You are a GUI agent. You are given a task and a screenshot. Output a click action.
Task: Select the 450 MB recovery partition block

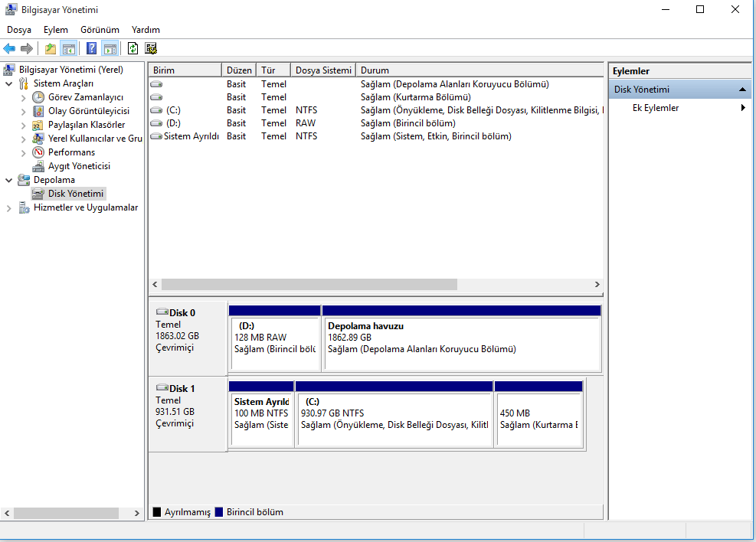[x=538, y=420]
